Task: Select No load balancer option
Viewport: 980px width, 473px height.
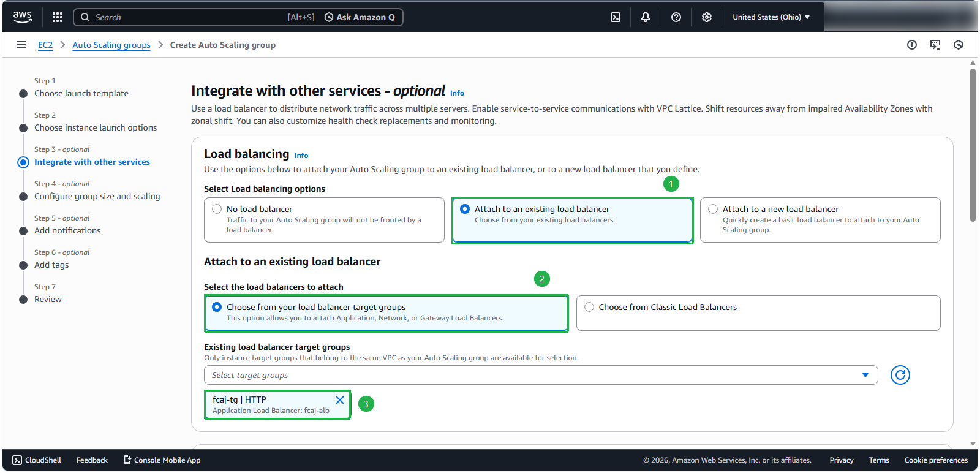Action: [324, 220]
